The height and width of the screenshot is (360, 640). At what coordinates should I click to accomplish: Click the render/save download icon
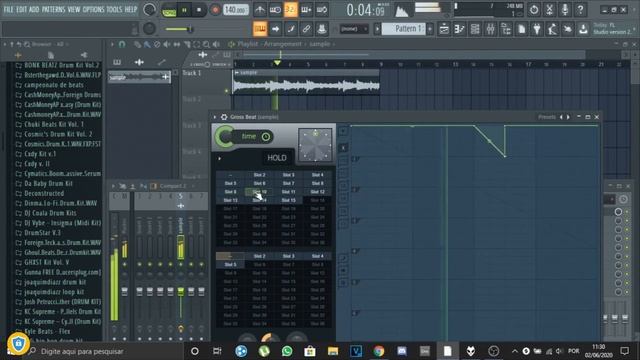click(x=583, y=29)
